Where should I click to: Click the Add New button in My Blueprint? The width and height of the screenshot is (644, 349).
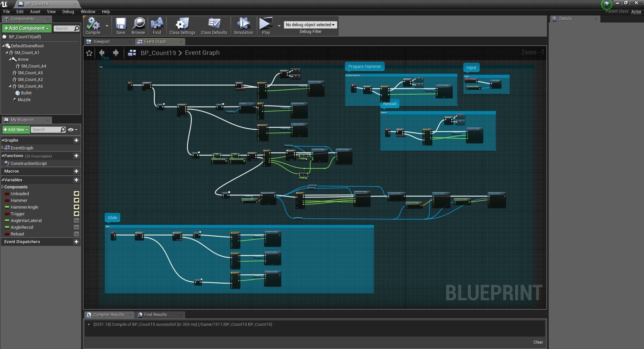tap(16, 130)
